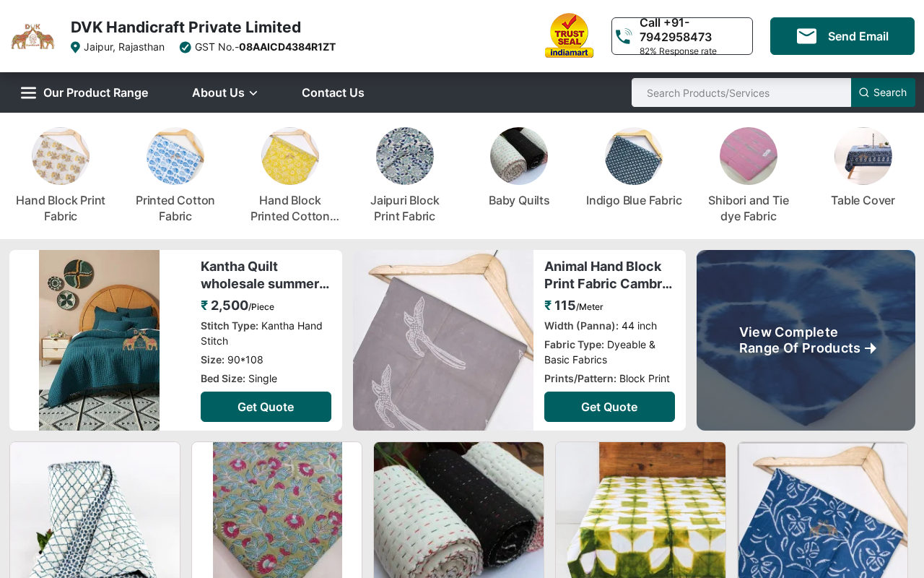
Task: Open the Shibori and Tie dye Fabric category
Action: coord(749,208)
